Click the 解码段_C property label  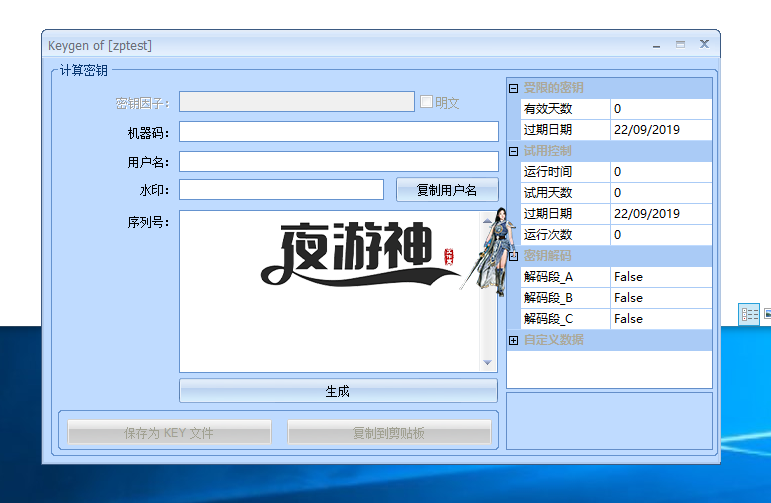pos(548,319)
